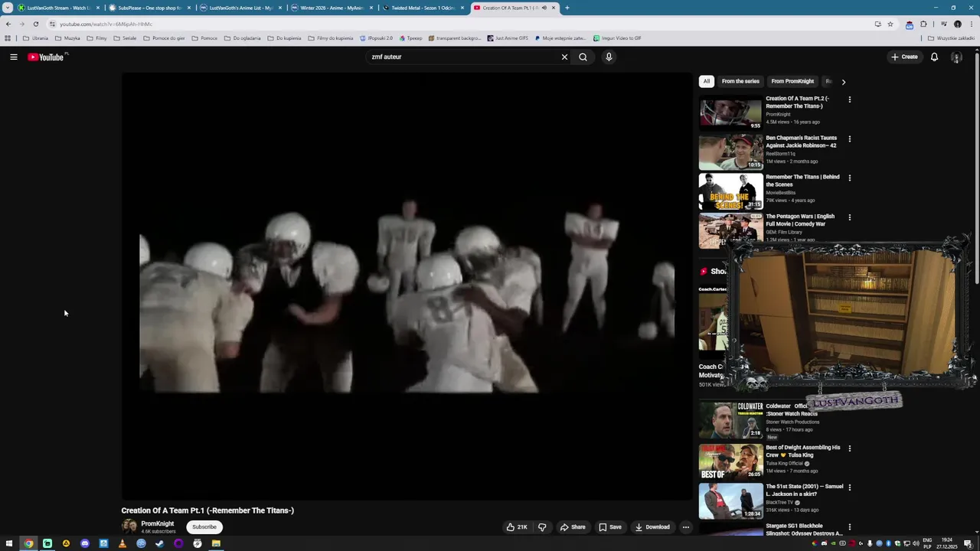
Task: Show more filter chips with right arrow
Action: (844, 81)
